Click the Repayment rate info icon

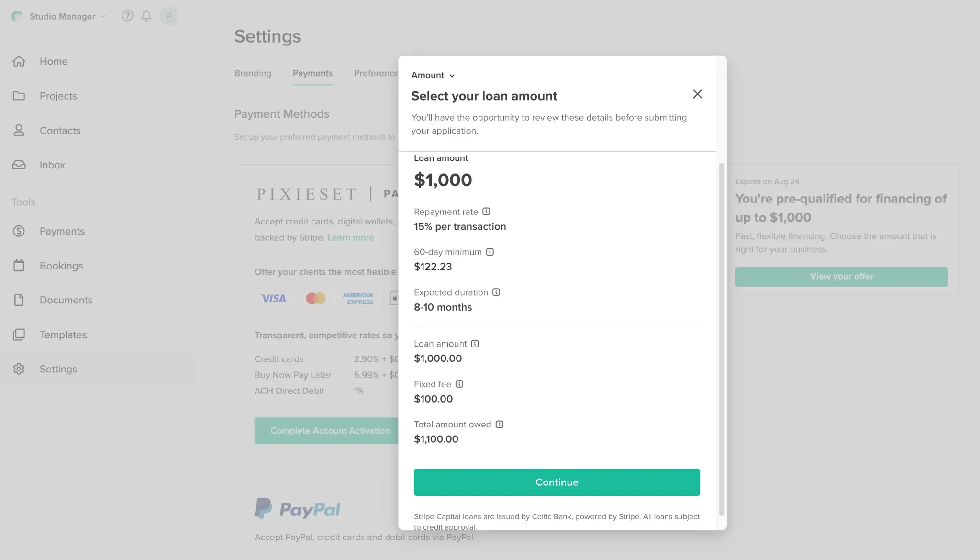click(486, 212)
